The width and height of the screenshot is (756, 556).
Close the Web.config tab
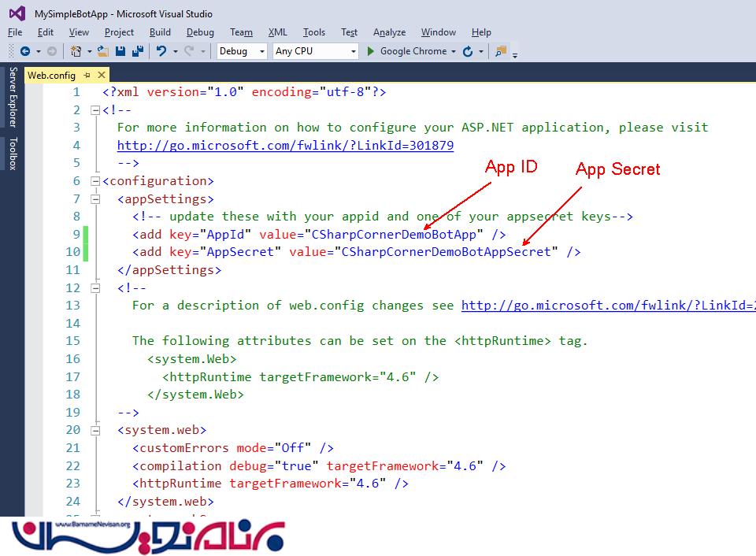click(102, 75)
